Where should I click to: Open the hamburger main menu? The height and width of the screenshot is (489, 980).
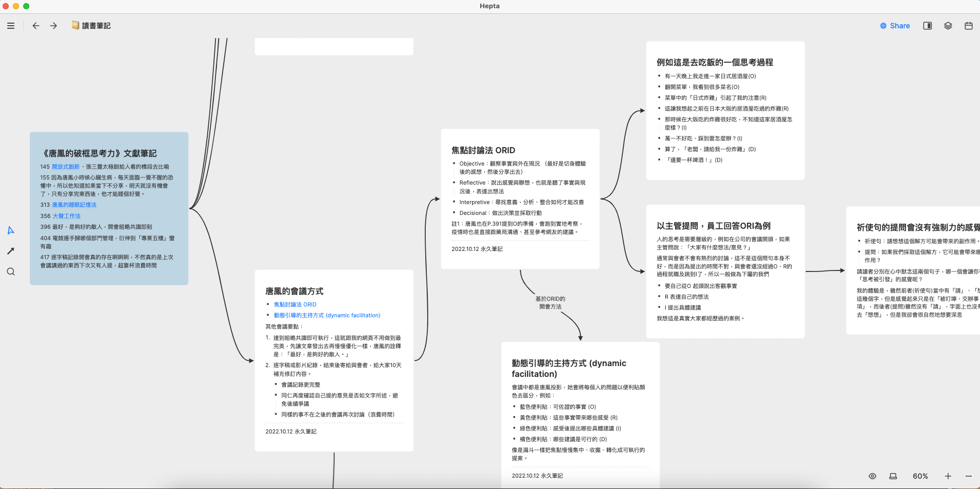(11, 25)
